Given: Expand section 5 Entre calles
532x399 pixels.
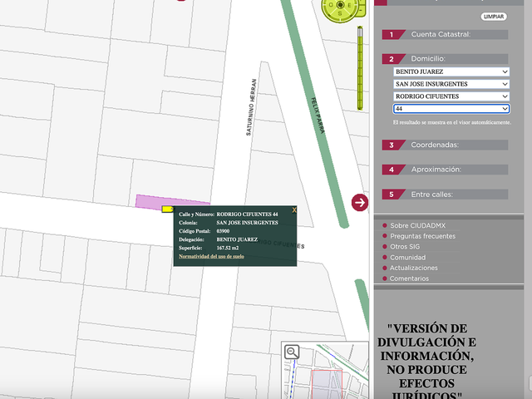Looking at the screenshot, I should pos(446,195).
